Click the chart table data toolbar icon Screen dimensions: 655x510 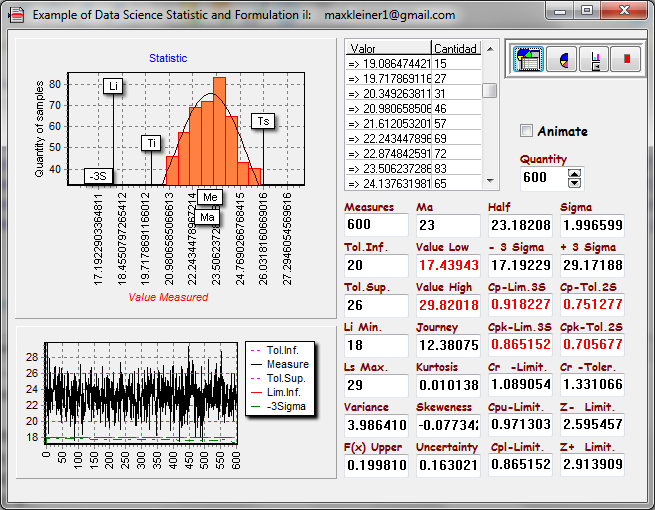tap(528, 59)
